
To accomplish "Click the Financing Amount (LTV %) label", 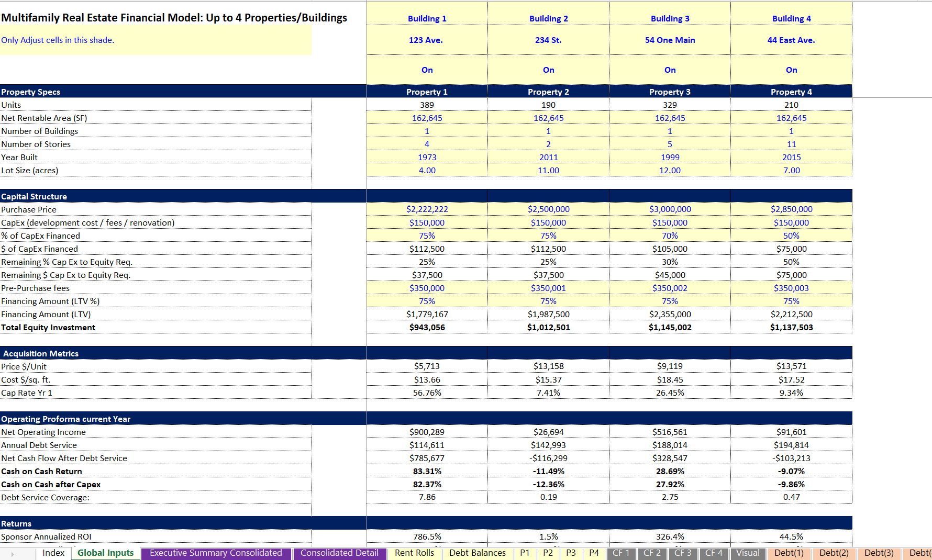I will 50,301.
